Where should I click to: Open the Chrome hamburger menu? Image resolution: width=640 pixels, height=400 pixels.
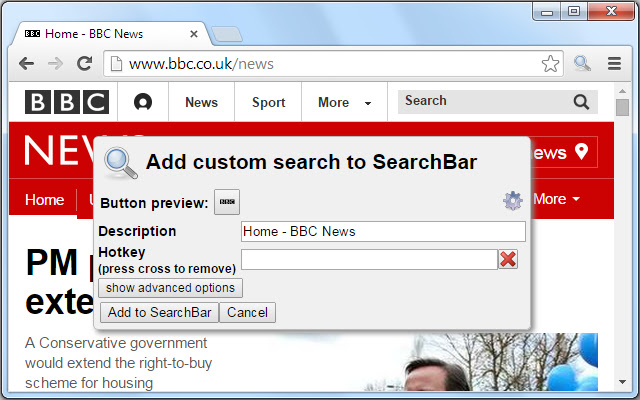coord(614,63)
